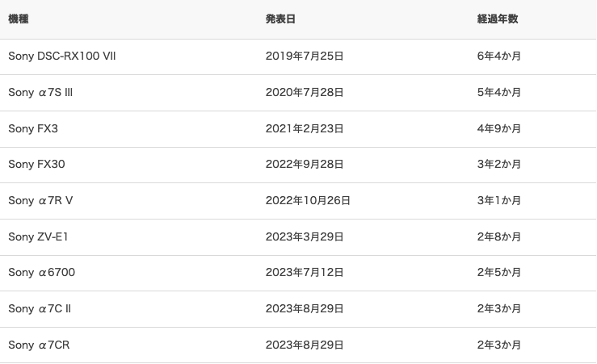Click the date 2020年7月28日
The height and width of the screenshot is (364, 597).
(305, 93)
